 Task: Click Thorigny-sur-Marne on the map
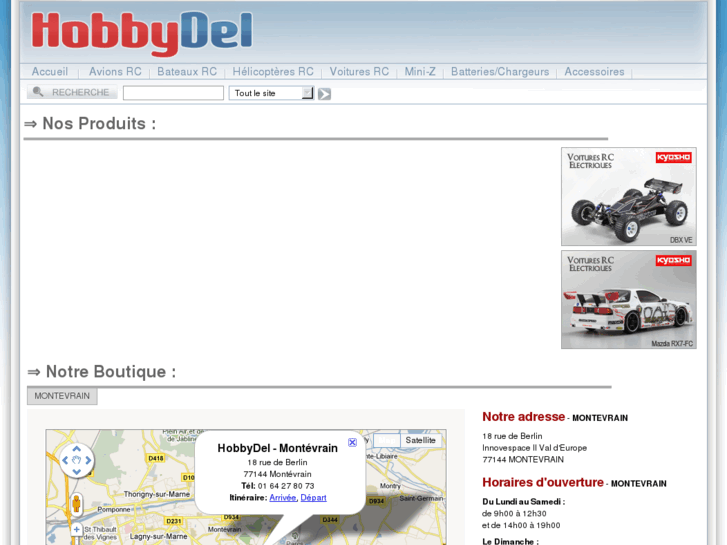click(157, 494)
